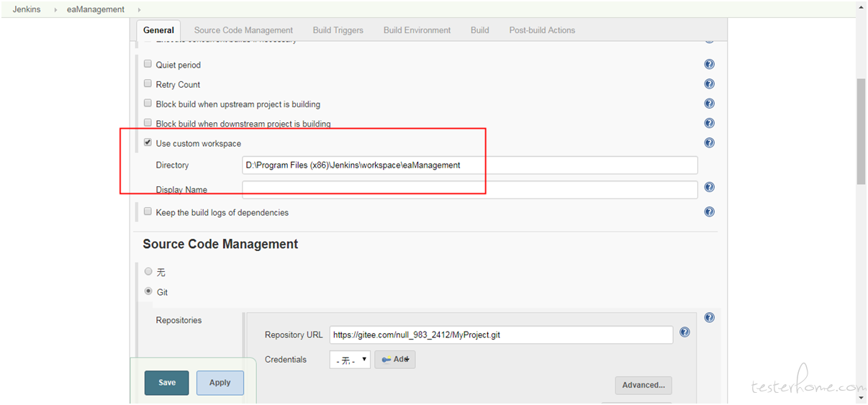This screenshot has height=405, width=868.
Task: Open help for Display Name field
Action: 709,187
